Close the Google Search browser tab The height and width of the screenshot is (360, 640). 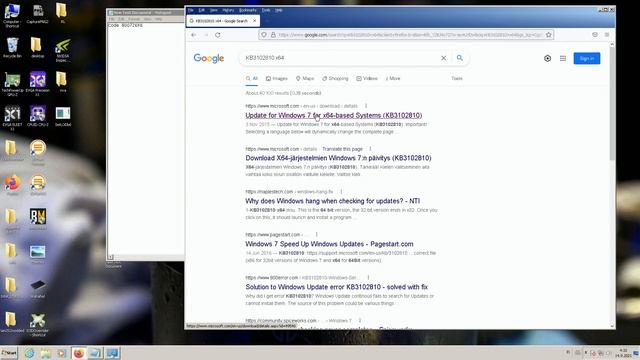tap(255, 21)
